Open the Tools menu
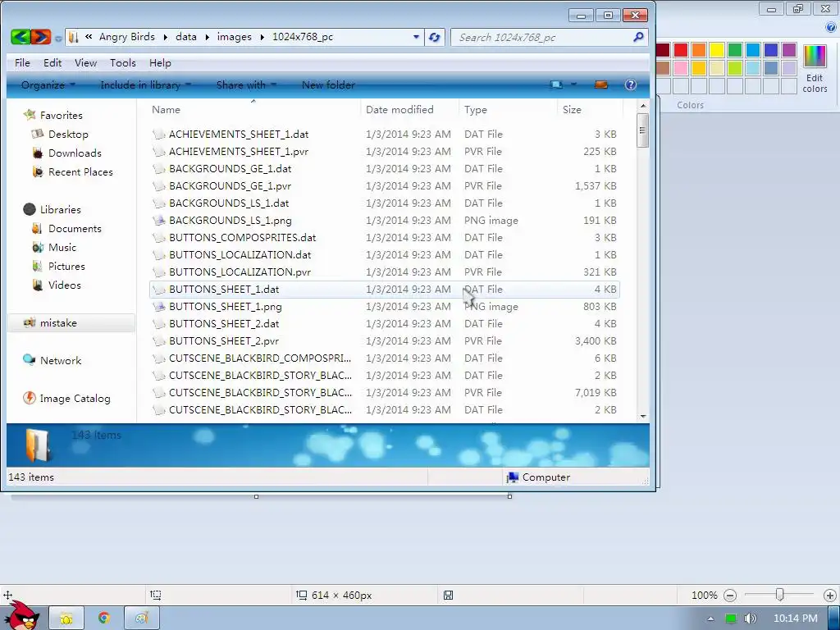Screen dimensions: 840x630 point(123,62)
